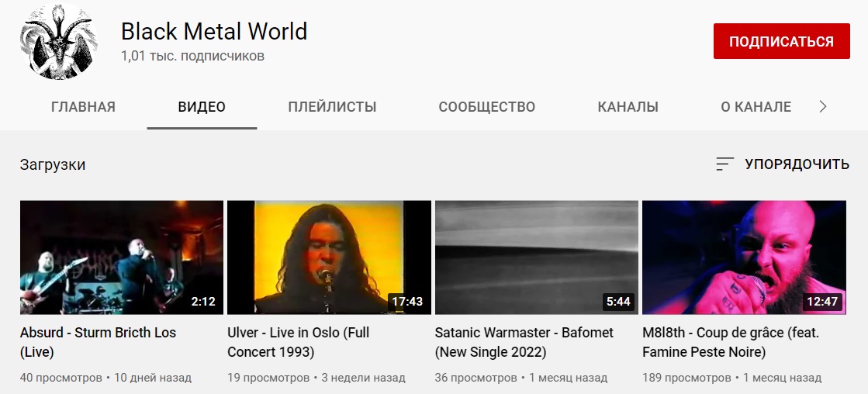The width and height of the screenshot is (868, 394).
Task: Go to the Сообщество tab
Action: point(486,107)
